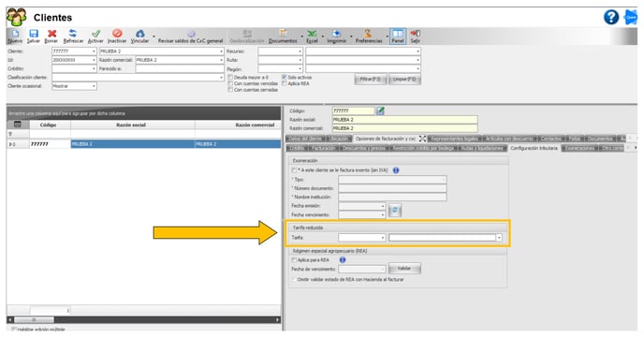Screen dimensions: 644x338
Task: Click the Imprimir print icon
Action: click(x=336, y=37)
